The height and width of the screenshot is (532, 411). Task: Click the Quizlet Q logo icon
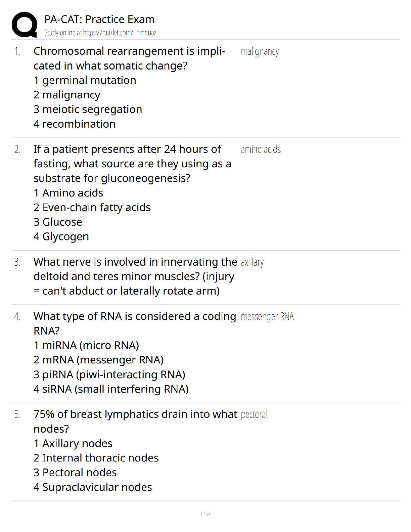(x=24, y=25)
